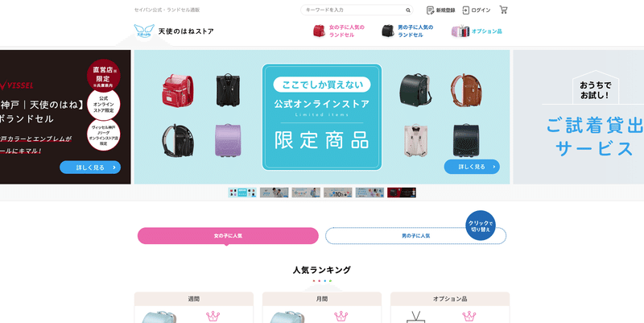Click the angel wings store logo
This screenshot has width=644, height=323.
pos(144,31)
